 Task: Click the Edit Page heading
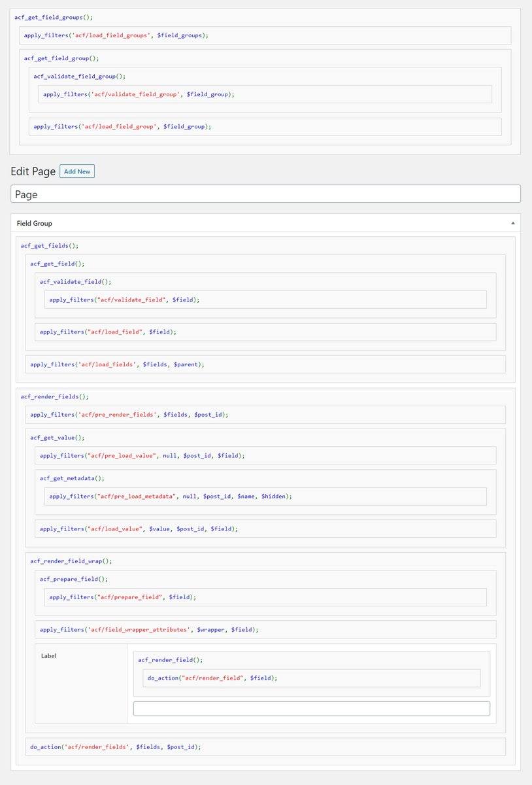click(33, 171)
